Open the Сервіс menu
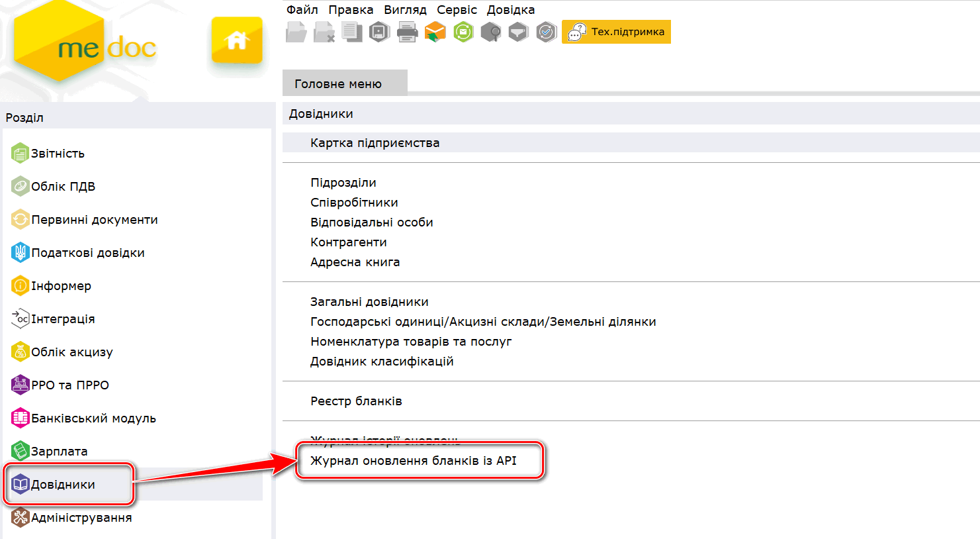Screen dimensions: 980x539 (457, 10)
